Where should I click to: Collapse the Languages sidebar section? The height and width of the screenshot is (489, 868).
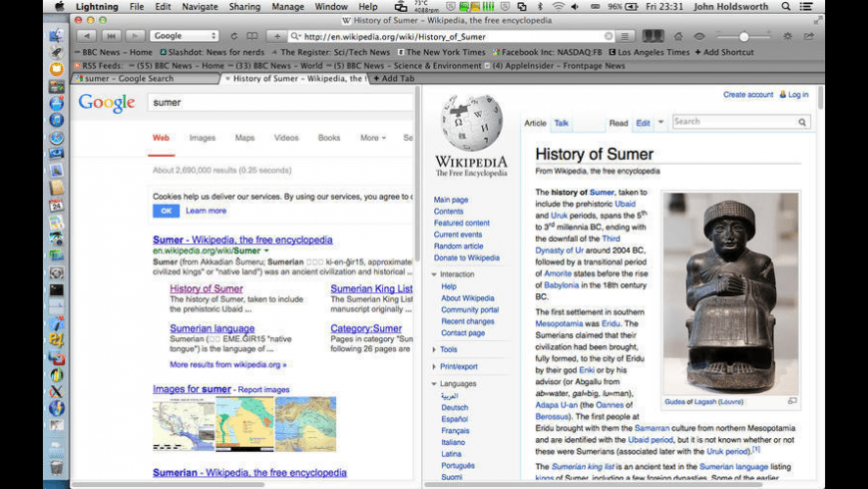434,384
